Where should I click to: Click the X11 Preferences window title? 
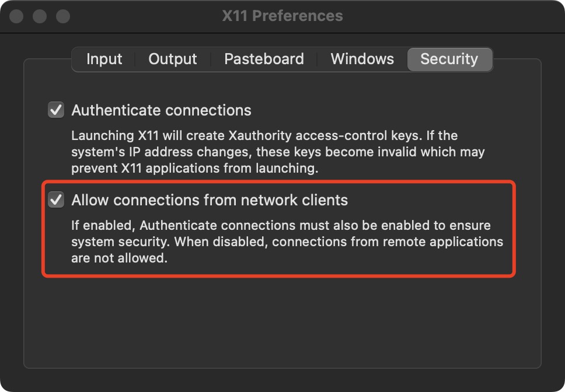click(282, 16)
